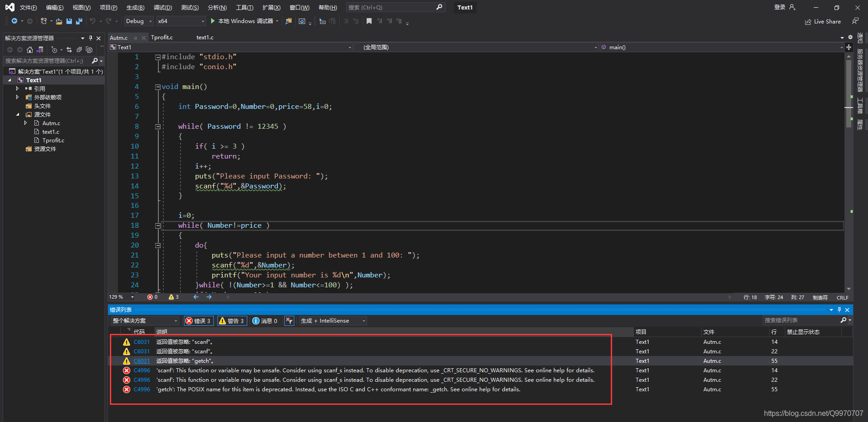Open the Build + IntelliSense dropdown
This screenshot has height=422, width=868.
tap(333, 321)
